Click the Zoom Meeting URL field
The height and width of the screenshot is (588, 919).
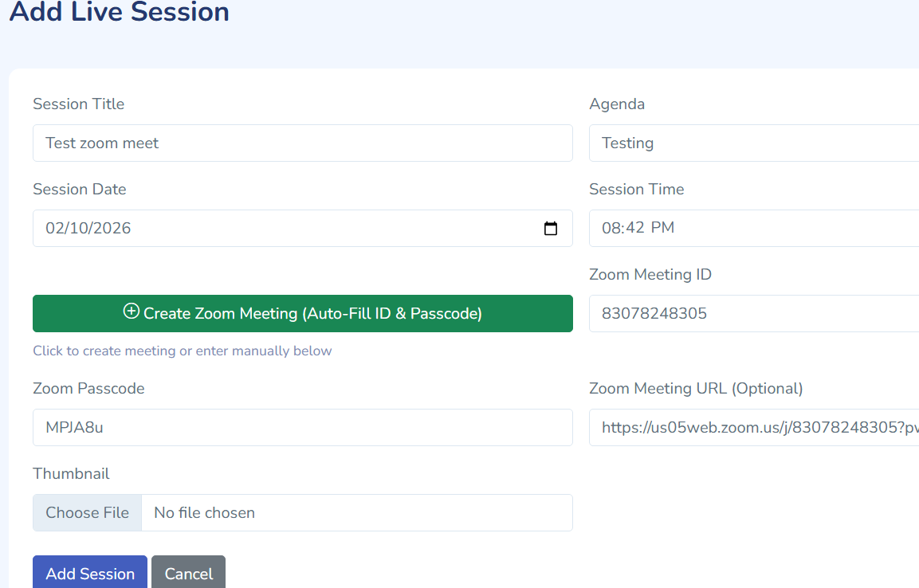[753, 428]
